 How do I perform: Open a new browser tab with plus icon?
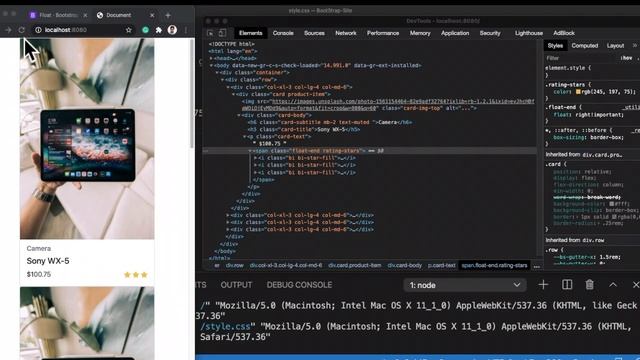(x=168, y=15)
